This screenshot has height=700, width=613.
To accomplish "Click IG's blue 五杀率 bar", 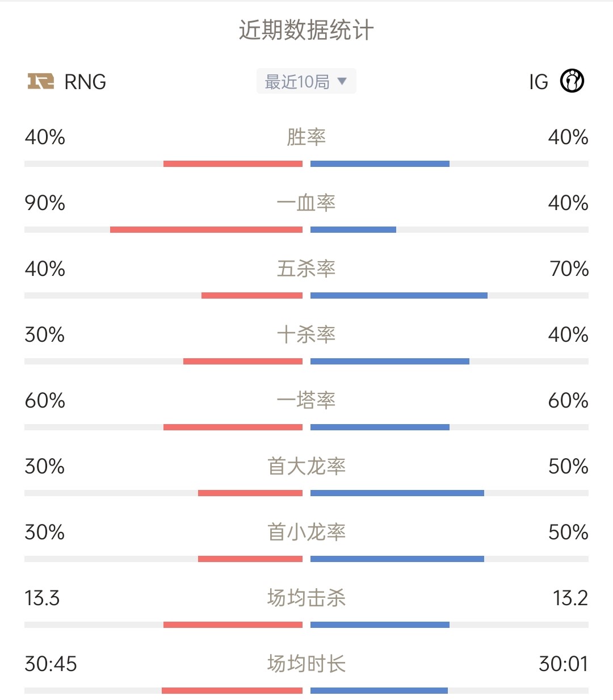I will point(399,295).
